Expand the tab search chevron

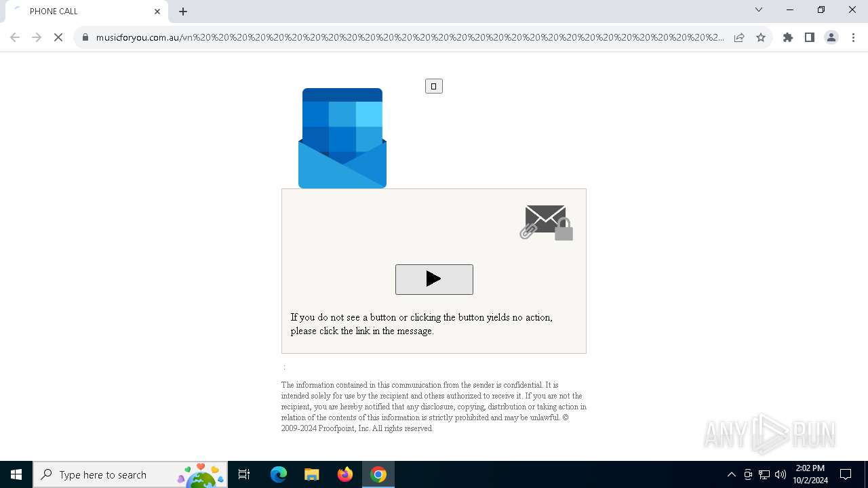(759, 10)
